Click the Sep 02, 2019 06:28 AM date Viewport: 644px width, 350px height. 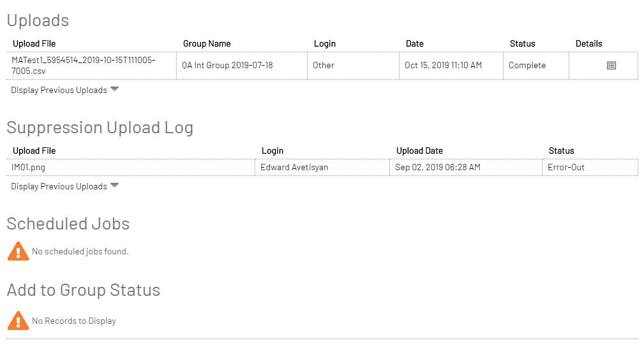pyautogui.click(x=438, y=167)
